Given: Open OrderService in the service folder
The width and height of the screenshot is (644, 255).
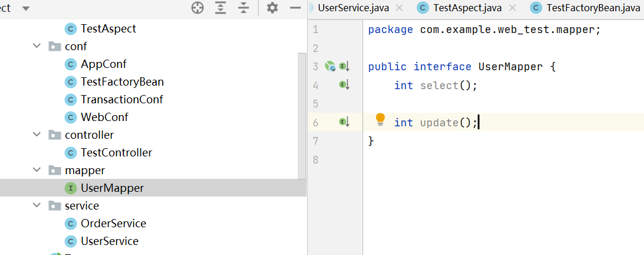Looking at the screenshot, I should click(x=113, y=223).
